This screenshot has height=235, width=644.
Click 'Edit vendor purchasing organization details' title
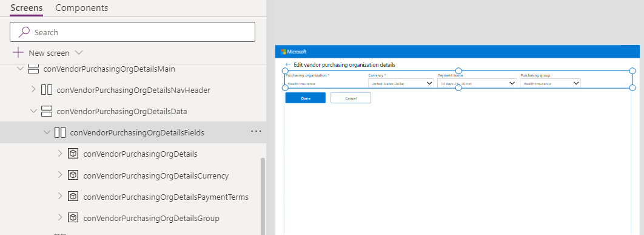pos(344,65)
